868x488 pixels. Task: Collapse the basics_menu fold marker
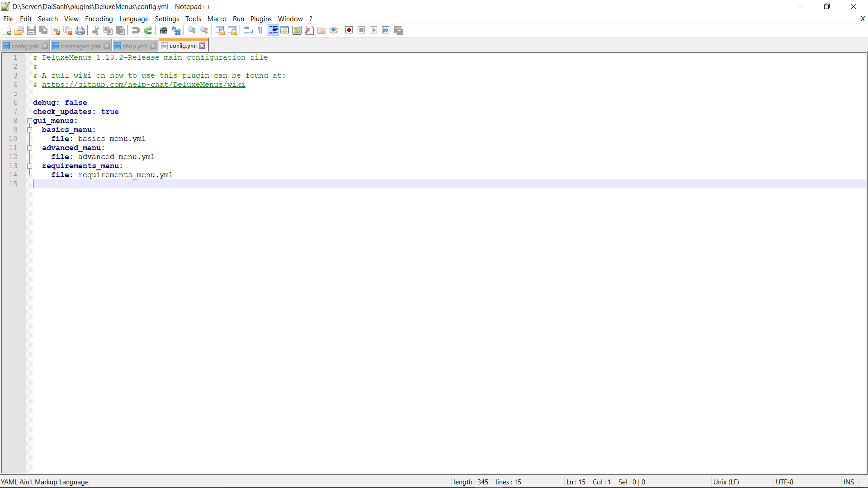[29, 130]
